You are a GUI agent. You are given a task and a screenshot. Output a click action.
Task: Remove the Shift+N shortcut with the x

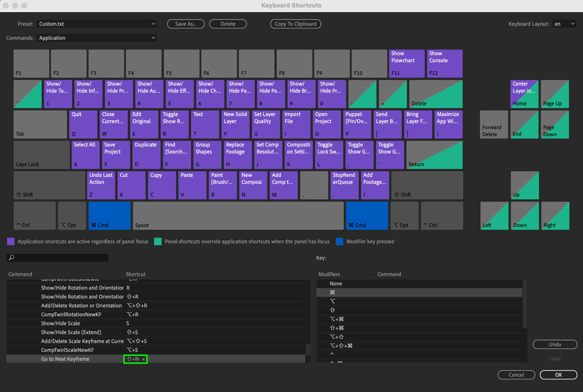point(143,359)
